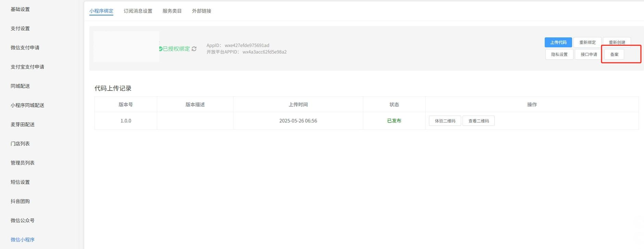Open 体验二维码 for version 1.0.0
Image resolution: width=644 pixels, height=249 pixels.
click(445, 121)
